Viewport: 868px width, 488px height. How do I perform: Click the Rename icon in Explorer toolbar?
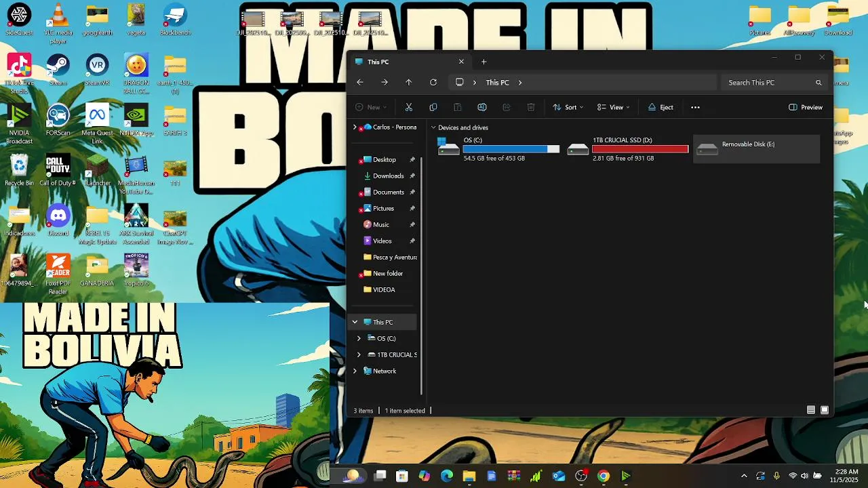pyautogui.click(x=482, y=107)
